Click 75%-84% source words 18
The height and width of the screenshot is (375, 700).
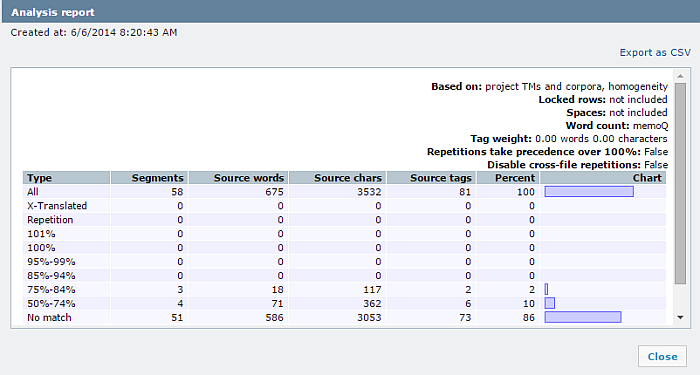(278, 290)
